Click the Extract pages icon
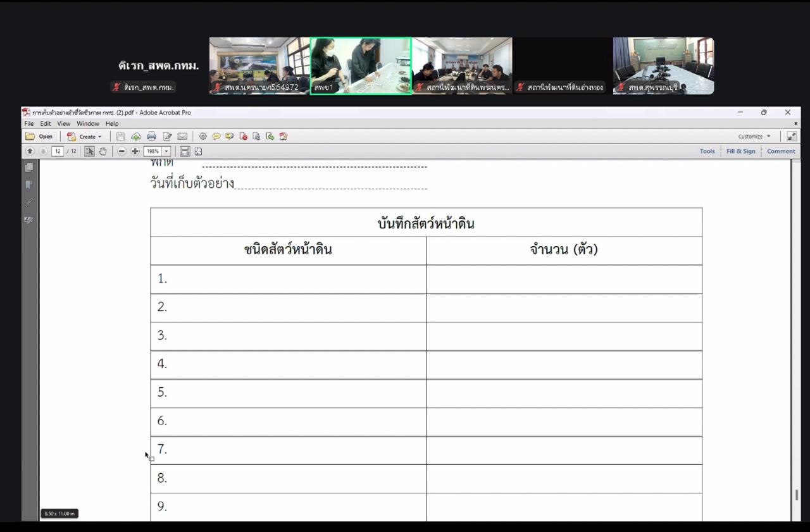 pos(256,136)
